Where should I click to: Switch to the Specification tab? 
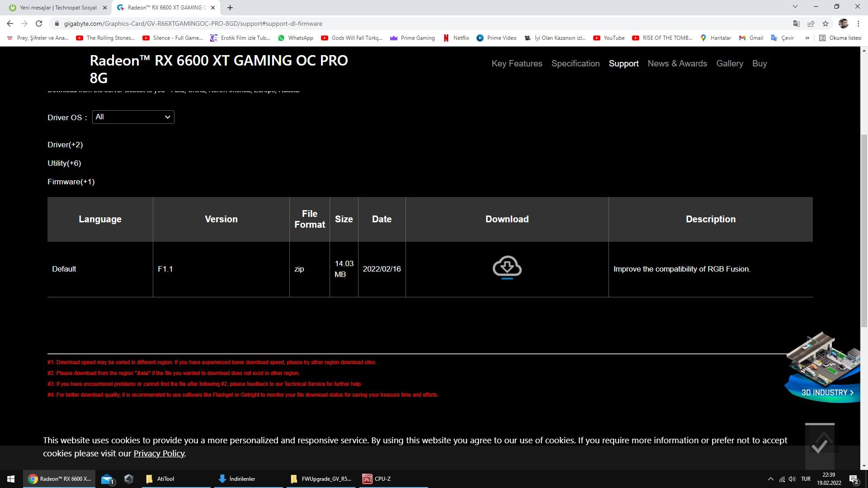(575, 64)
